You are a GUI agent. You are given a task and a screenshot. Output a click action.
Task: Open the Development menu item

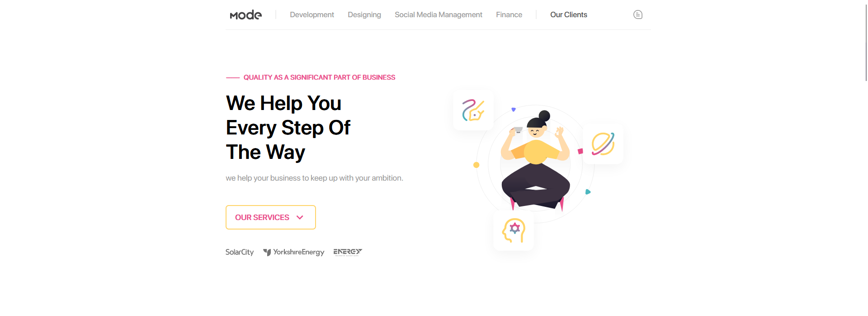pyautogui.click(x=312, y=14)
